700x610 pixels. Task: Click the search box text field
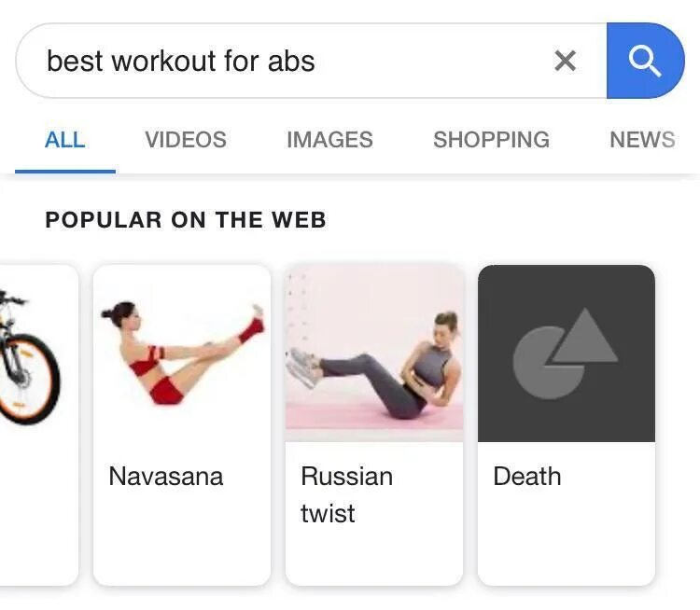[x=295, y=61]
